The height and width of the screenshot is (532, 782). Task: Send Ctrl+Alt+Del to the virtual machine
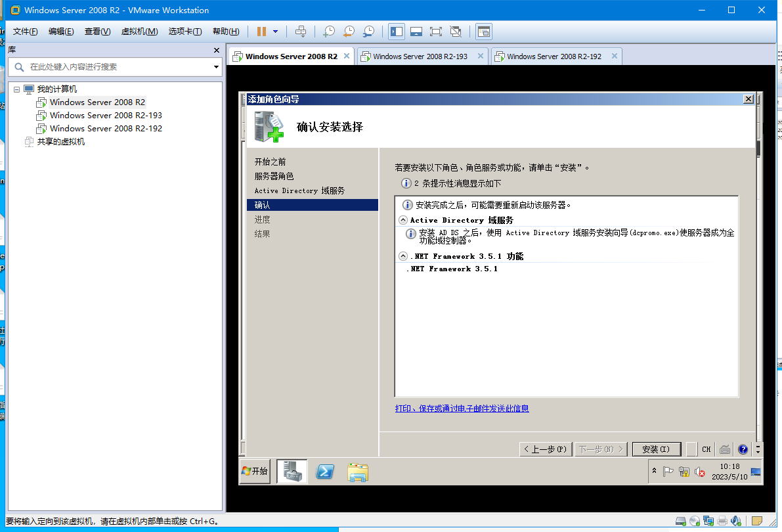(301, 32)
